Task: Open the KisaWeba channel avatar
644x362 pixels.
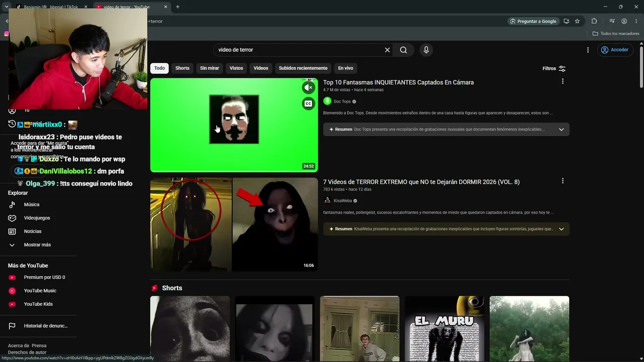Action: tap(327, 200)
